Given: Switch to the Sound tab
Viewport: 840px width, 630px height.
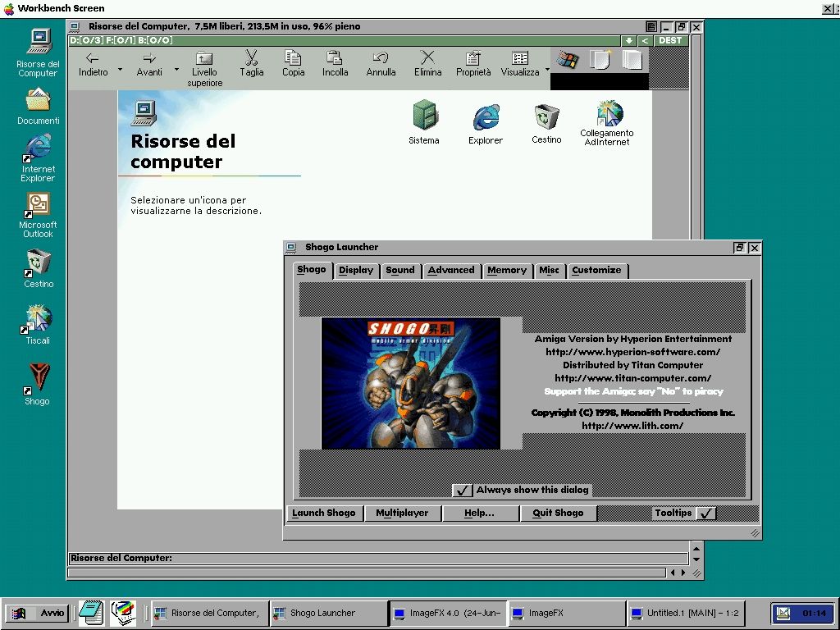Looking at the screenshot, I should (400, 271).
